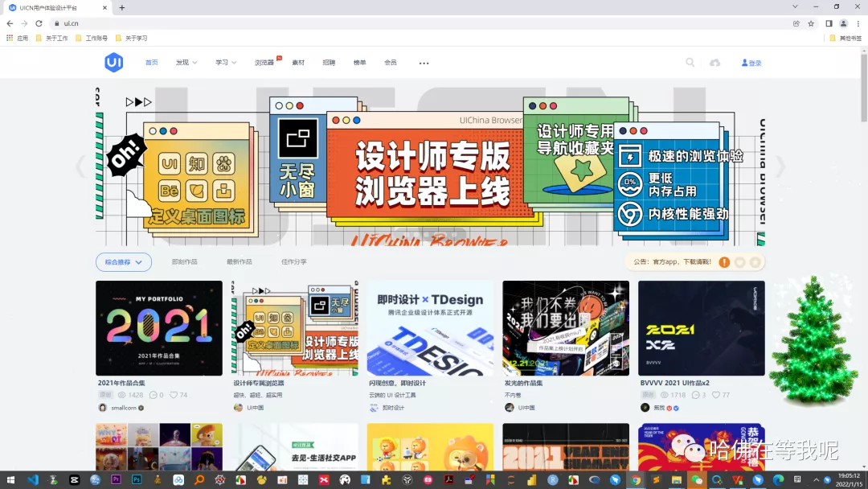Open the 工作账号 bookmark folder
The height and width of the screenshot is (489, 868).
(92, 39)
